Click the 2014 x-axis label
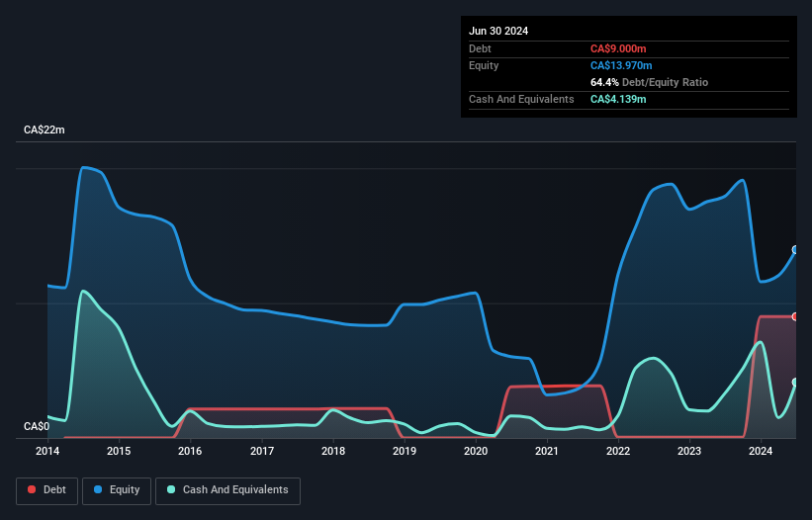This screenshot has height=520, width=812. (47, 451)
